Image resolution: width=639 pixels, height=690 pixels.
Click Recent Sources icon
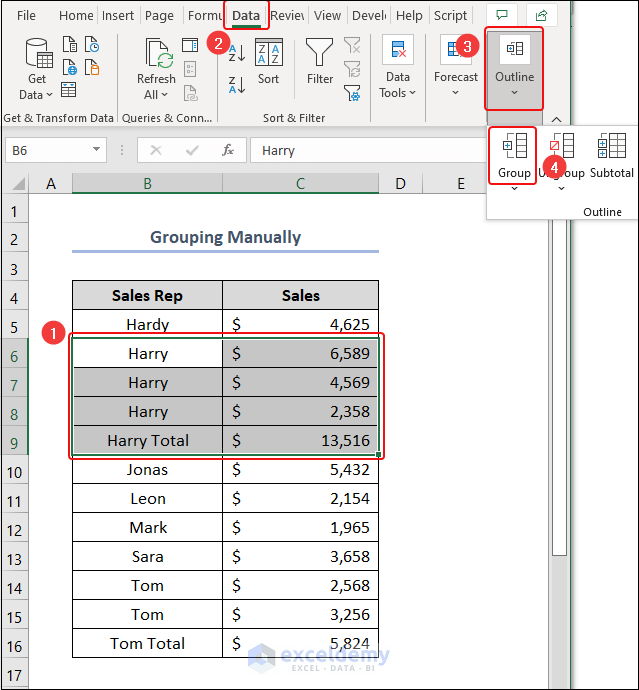pos(92,44)
